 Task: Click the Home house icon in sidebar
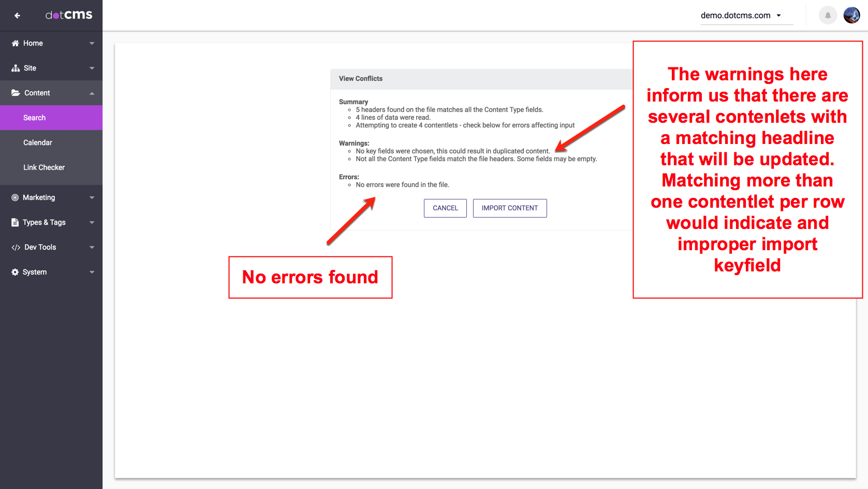coord(16,44)
